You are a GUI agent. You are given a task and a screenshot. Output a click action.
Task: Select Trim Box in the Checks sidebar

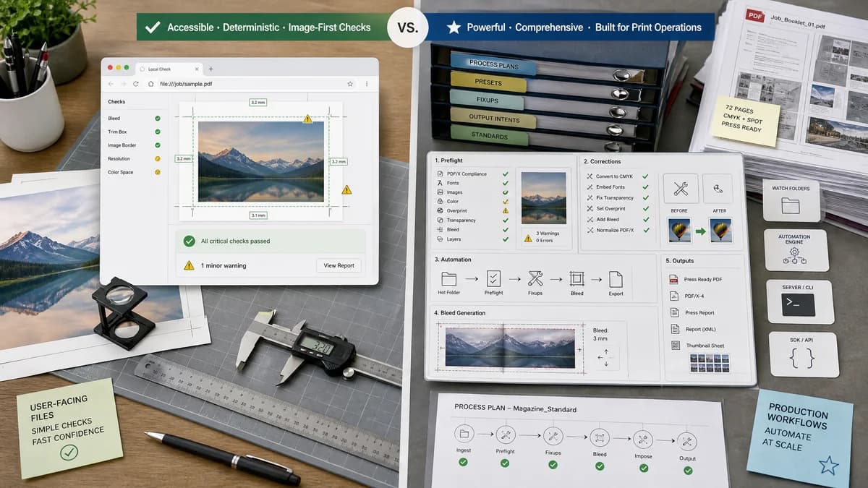(x=135, y=132)
